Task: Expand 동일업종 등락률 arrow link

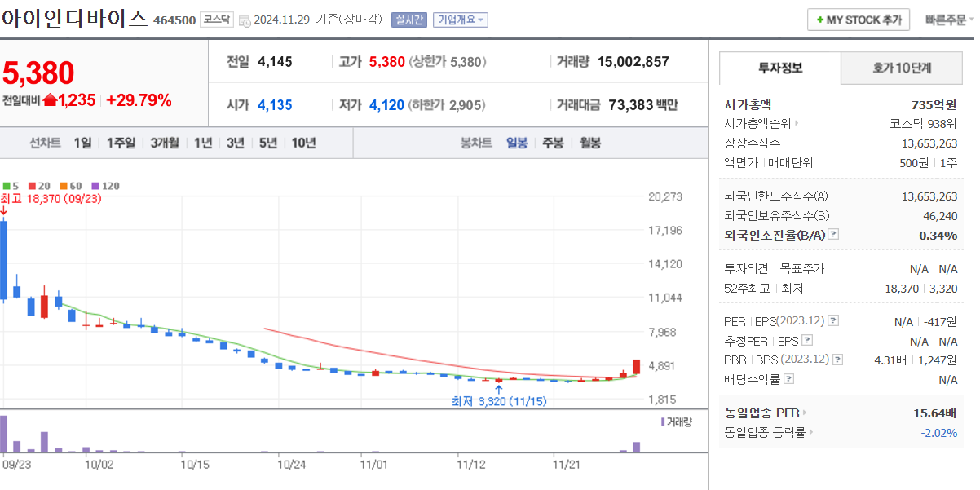Action: click(x=811, y=432)
